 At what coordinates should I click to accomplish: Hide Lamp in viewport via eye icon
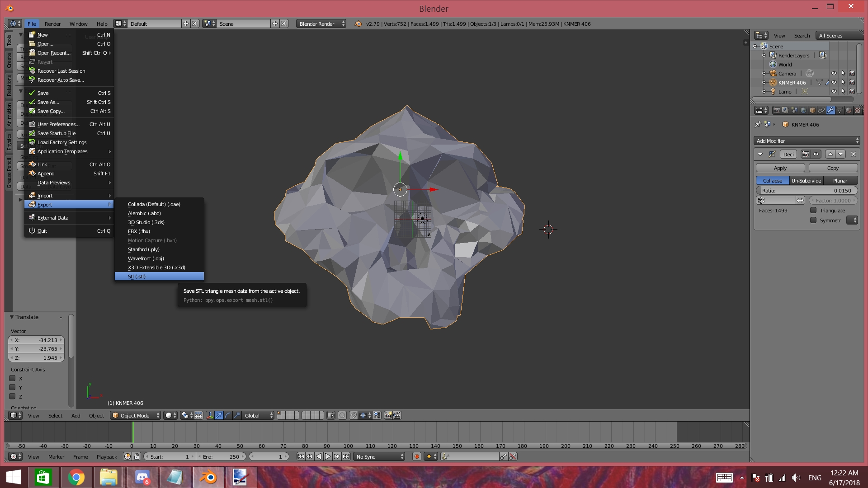[834, 92]
